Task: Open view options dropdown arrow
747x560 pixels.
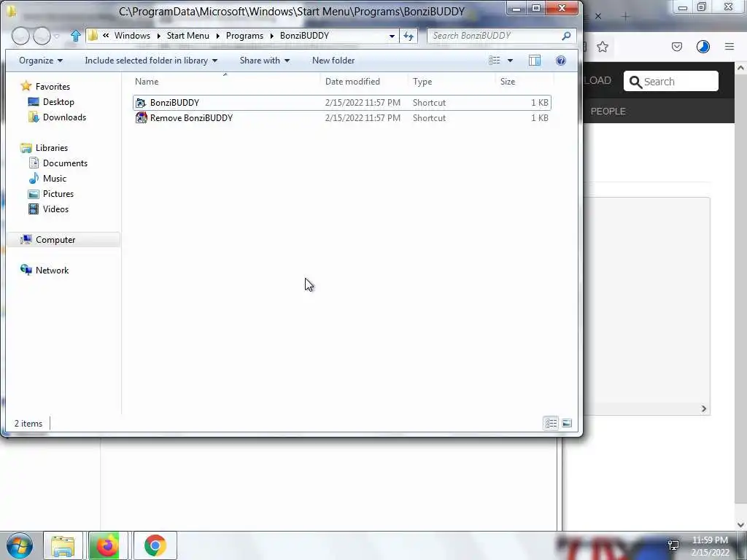Action: click(510, 61)
